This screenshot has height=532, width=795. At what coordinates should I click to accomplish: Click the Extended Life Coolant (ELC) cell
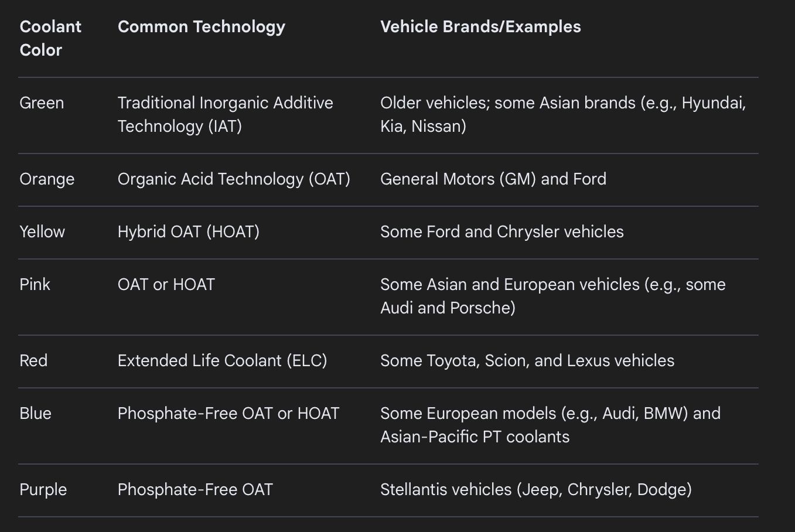pos(222,361)
